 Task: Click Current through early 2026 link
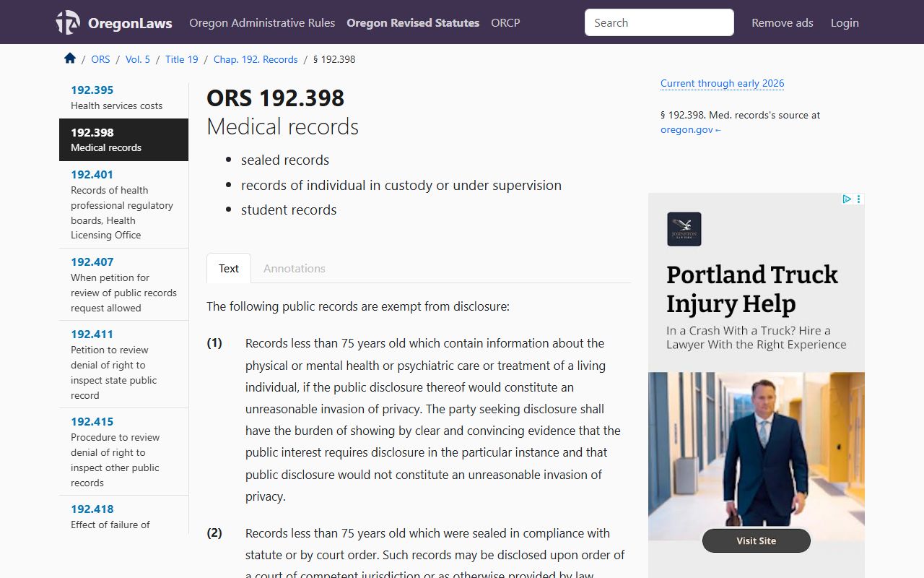coord(722,83)
